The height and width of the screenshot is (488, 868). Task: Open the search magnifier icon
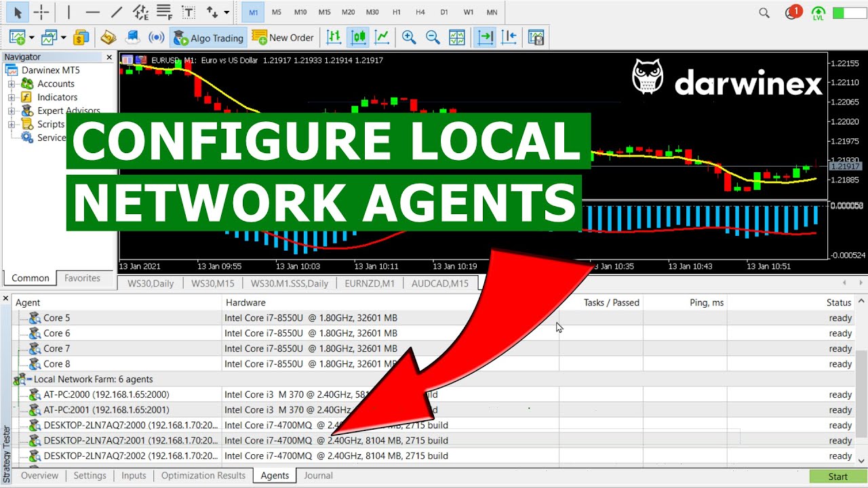point(764,13)
